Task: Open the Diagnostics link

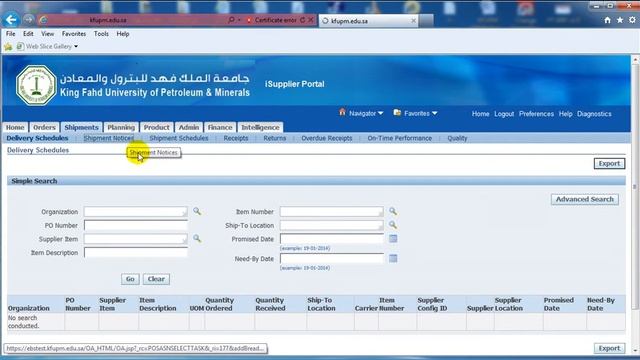Action: [594, 114]
